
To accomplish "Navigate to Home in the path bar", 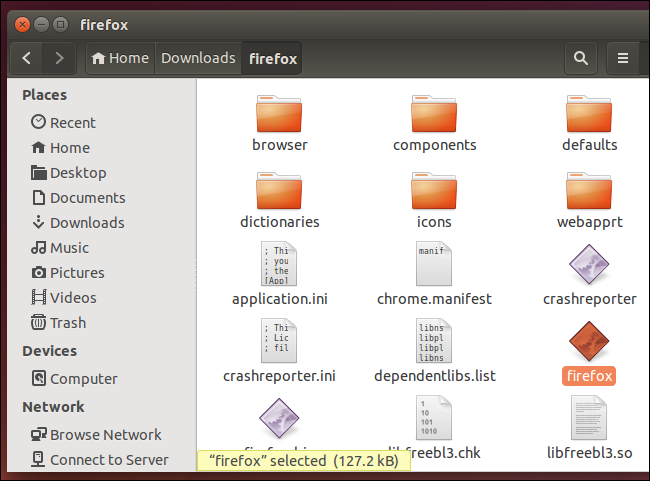I will click(120, 58).
